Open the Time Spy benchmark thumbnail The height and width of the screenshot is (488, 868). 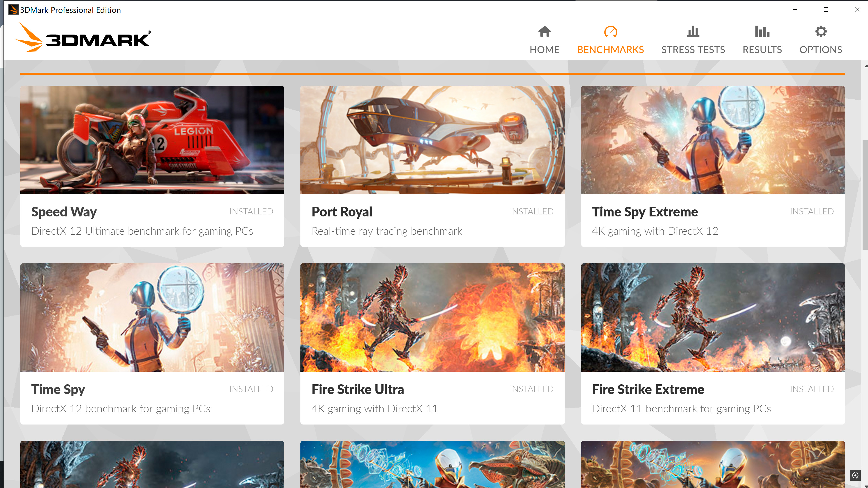pyautogui.click(x=152, y=317)
